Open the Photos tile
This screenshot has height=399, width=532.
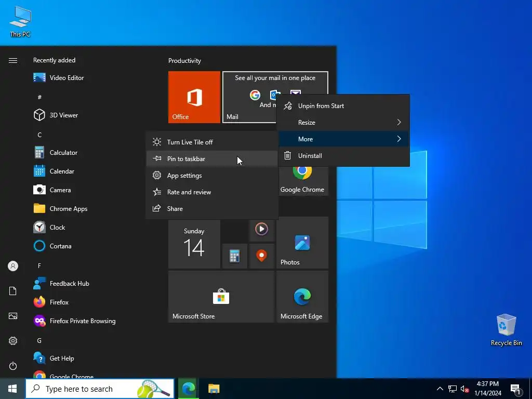pyautogui.click(x=302, y=243)
